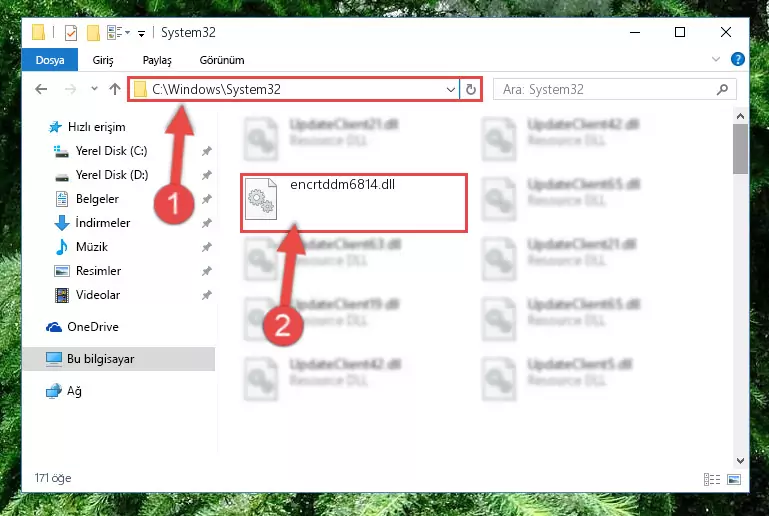
Task: Click the vertical scrollbar thumb
Action: coord(740,149)
